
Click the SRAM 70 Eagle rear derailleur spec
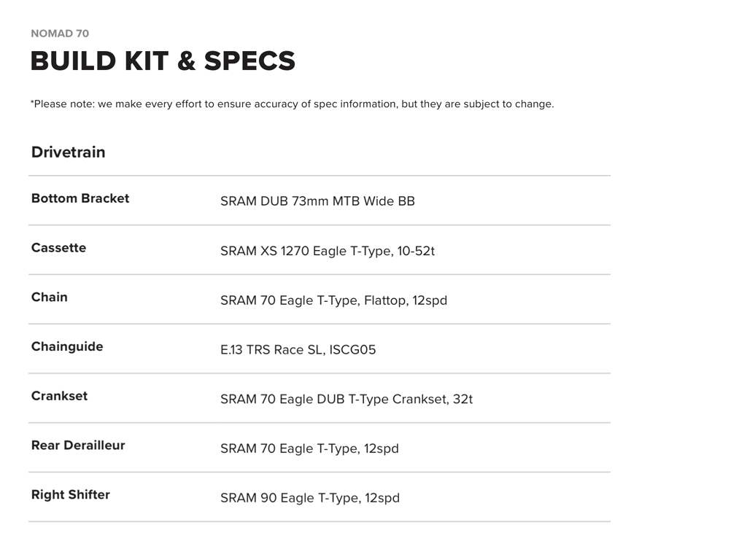click(309, 448)
